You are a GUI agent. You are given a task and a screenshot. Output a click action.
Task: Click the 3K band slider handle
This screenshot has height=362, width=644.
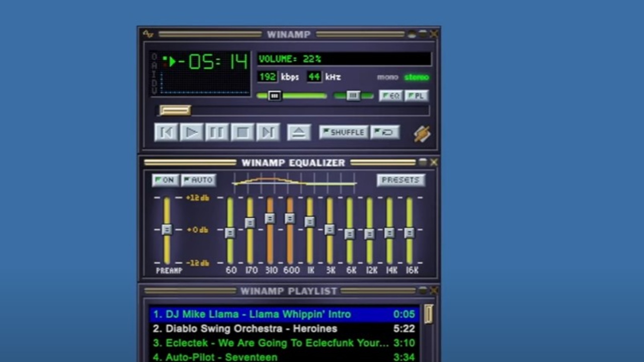(x=330, y=229)
